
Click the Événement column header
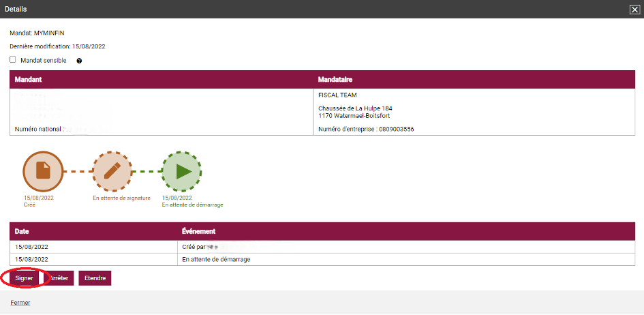198,231
